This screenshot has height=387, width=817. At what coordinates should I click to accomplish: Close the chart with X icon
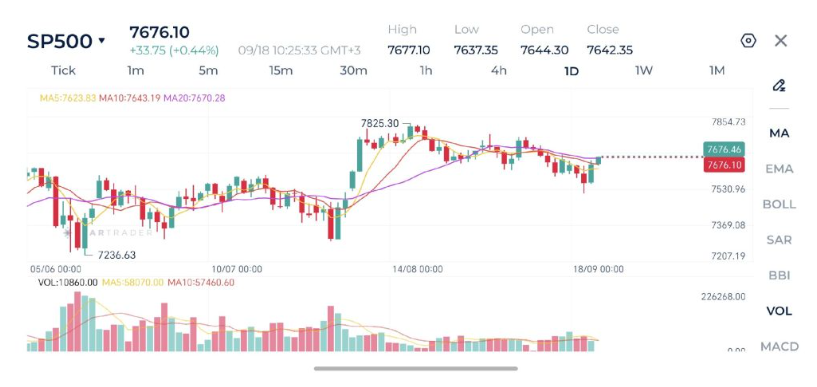pyautogui.click(x=781, y=41)
